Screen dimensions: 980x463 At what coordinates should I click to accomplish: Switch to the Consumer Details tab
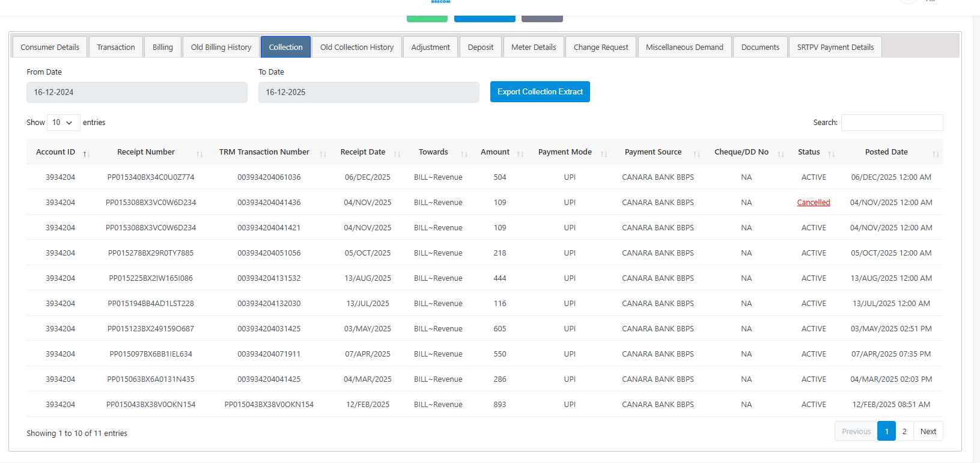50,48
